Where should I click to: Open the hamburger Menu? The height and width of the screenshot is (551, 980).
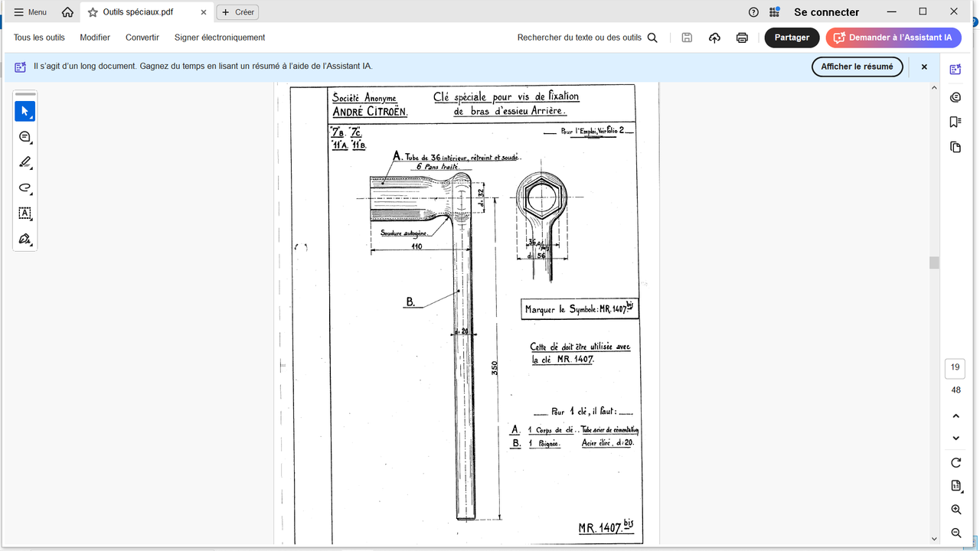[31, 12]
